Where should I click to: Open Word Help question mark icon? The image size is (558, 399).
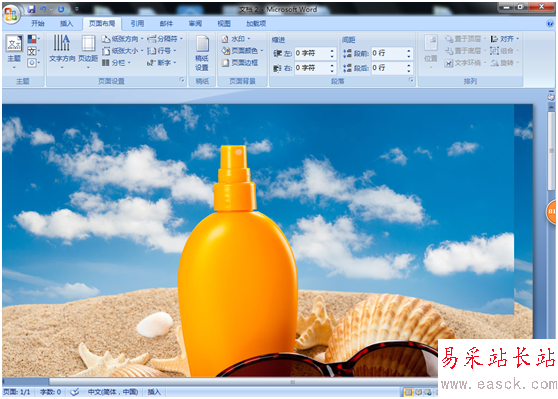pyautogui.click(x=550, y=24)
